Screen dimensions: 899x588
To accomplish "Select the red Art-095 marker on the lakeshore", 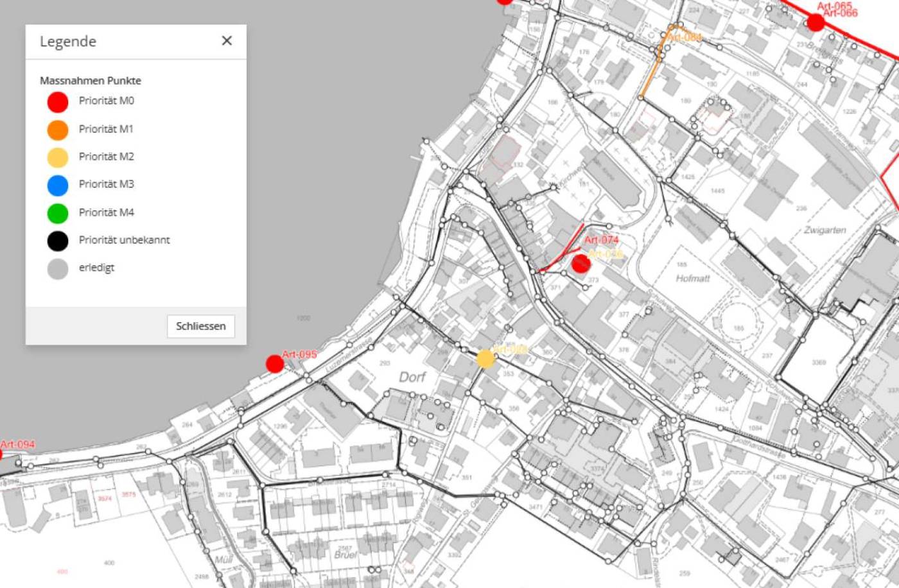I will 275,364.
